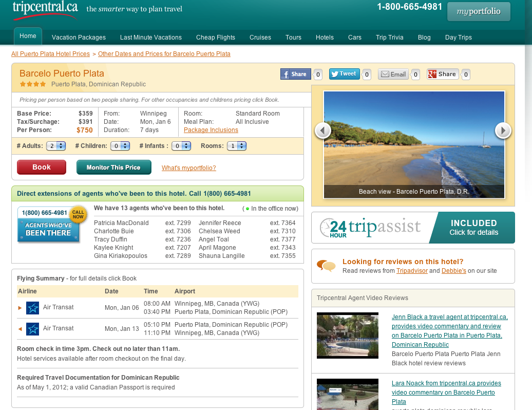This screenshot has width=532, height=410.
Task: Show previous hotel photo
Action: [322, 131]
